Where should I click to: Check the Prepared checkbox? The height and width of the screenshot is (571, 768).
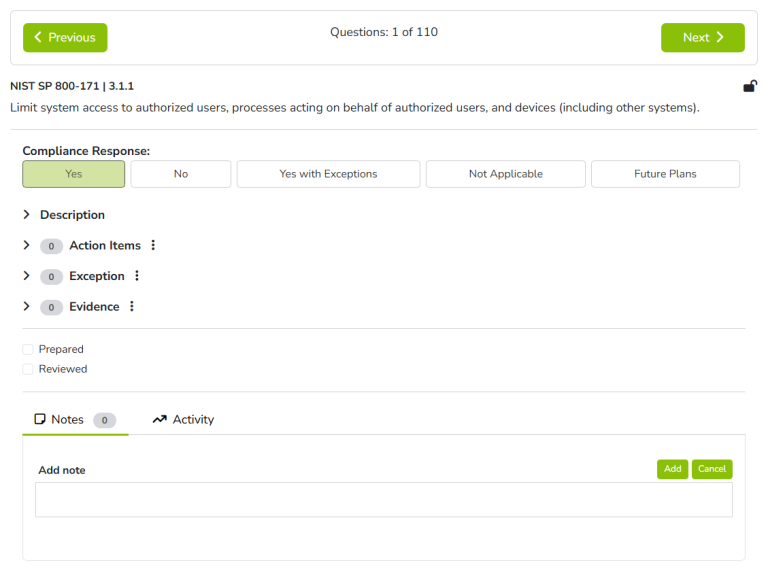point(28,350)
